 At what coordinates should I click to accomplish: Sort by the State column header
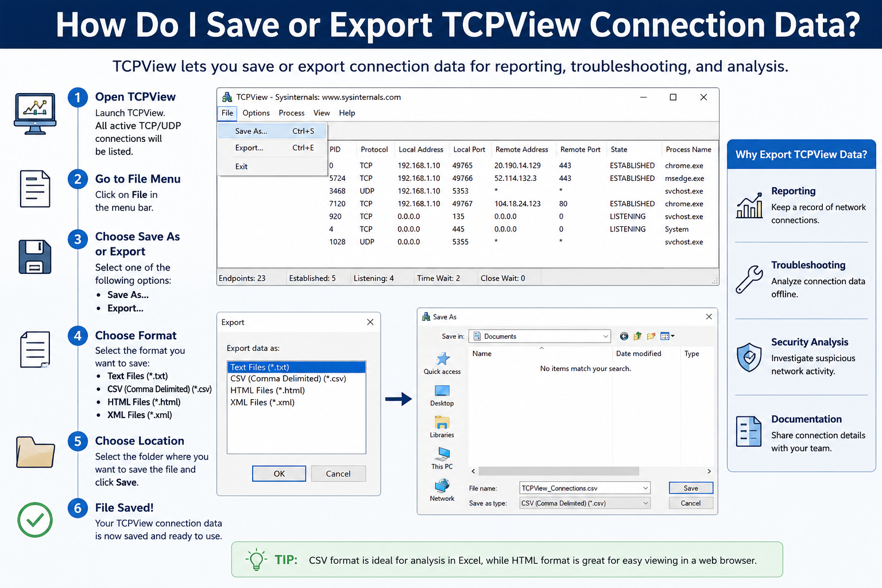click(x=619, y=149)
